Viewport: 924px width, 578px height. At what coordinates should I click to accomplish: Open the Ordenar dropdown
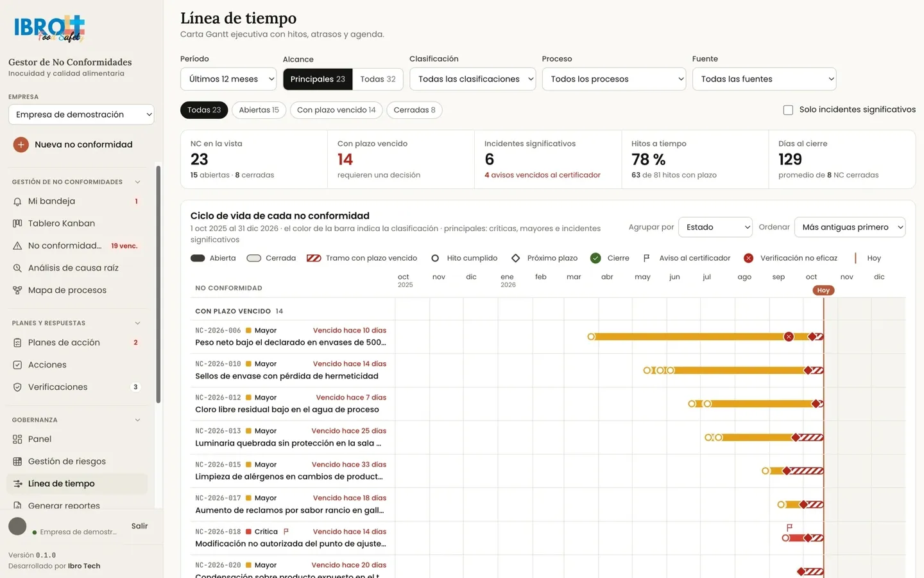click(x=850, y=227)
